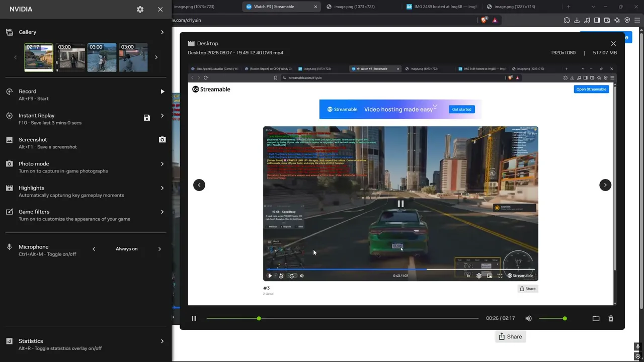Image resolution: width=644 pixels, height=362 pixels.
Task: Click the file name ending in DVR.mp4
Action: pyautogui.click(x=235, y=53)
